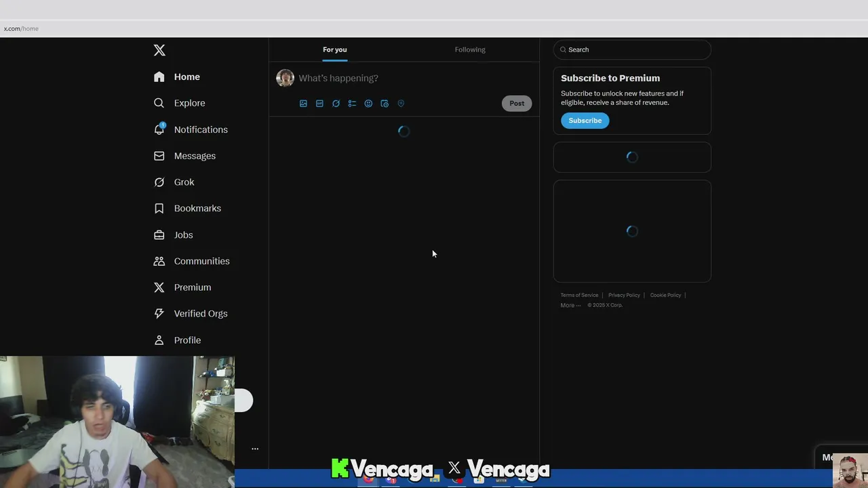The height and width of the screenshot is (488, 868).
Task: Open Communities in the sidebar
Action: pyautogui.click(x=192, y=261)
